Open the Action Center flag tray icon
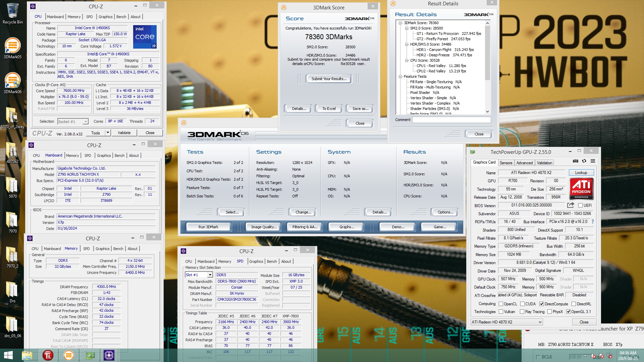 coord(601,356)
